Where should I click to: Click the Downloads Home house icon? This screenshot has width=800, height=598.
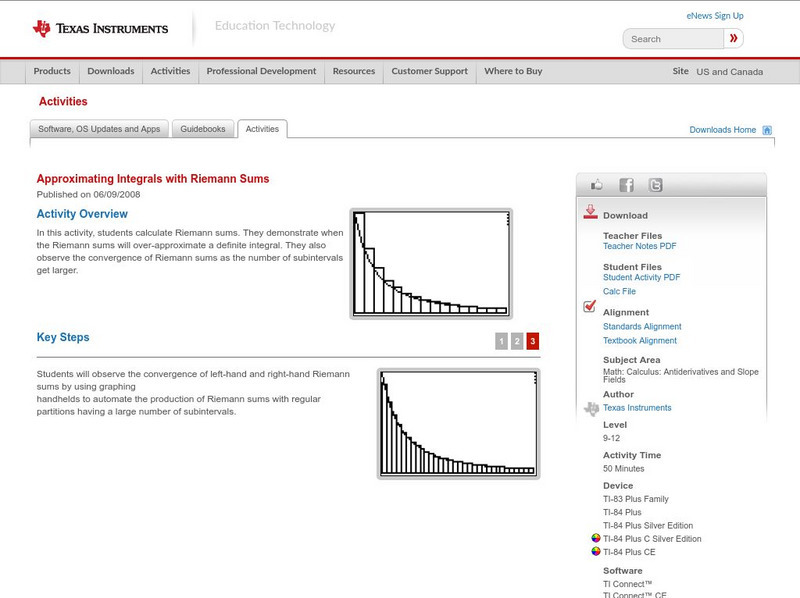point(767,130)
